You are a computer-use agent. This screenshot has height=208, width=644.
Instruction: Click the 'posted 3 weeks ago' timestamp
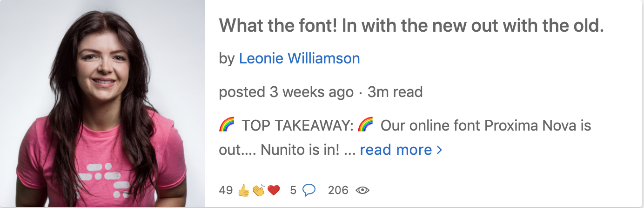[286, 92]
